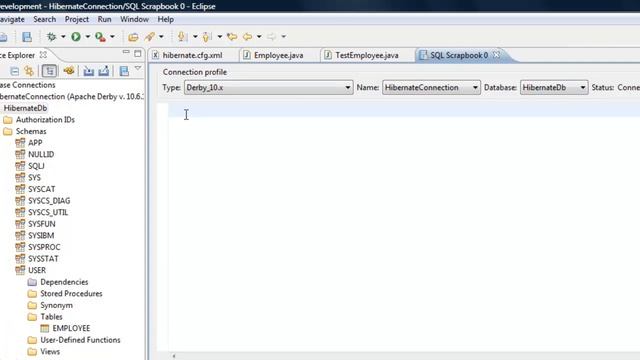The image size is (640, 360).
Task: Toggle Show Category tree button
Action: point(49,71)
